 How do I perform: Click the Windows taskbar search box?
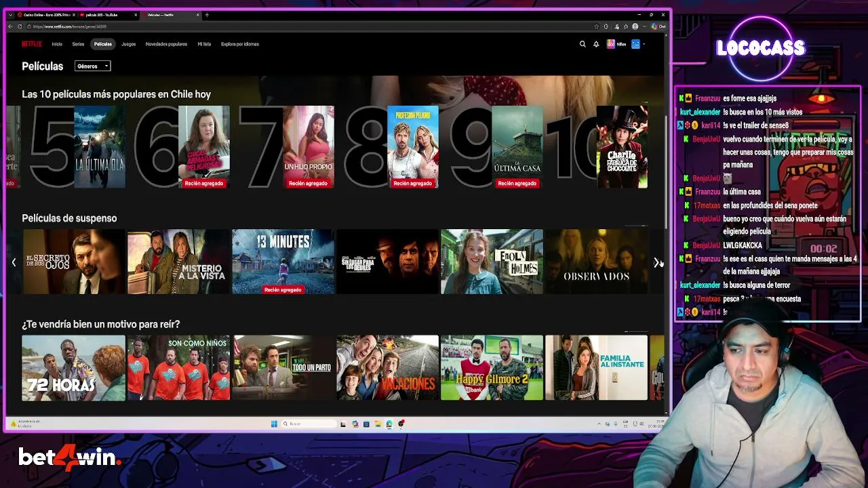(309, 424)
